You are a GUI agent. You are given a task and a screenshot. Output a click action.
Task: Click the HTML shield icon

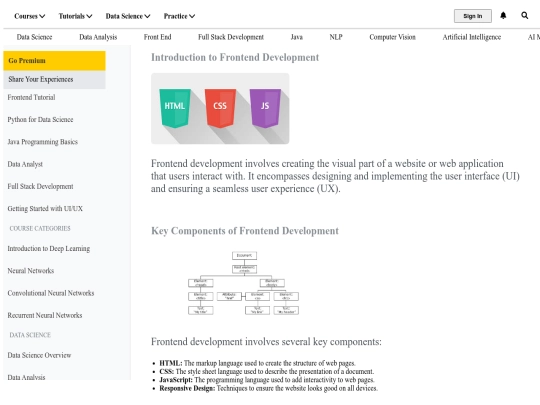pyautogui.click(x=175, y=108)
